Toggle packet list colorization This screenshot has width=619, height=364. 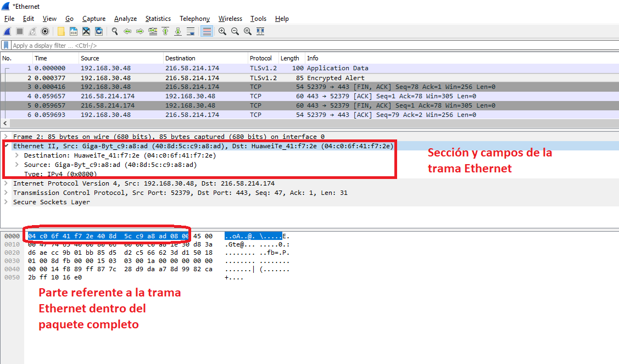pos(207,31)
